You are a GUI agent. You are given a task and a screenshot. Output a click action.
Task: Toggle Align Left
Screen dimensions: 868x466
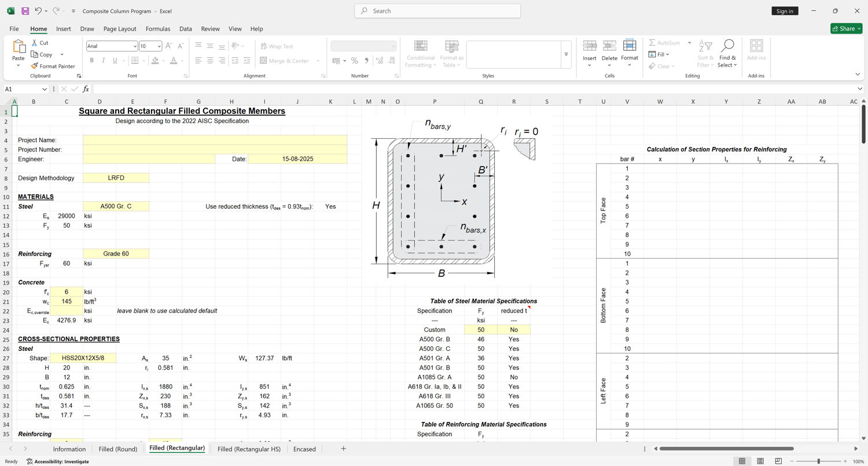coord(198,61)
